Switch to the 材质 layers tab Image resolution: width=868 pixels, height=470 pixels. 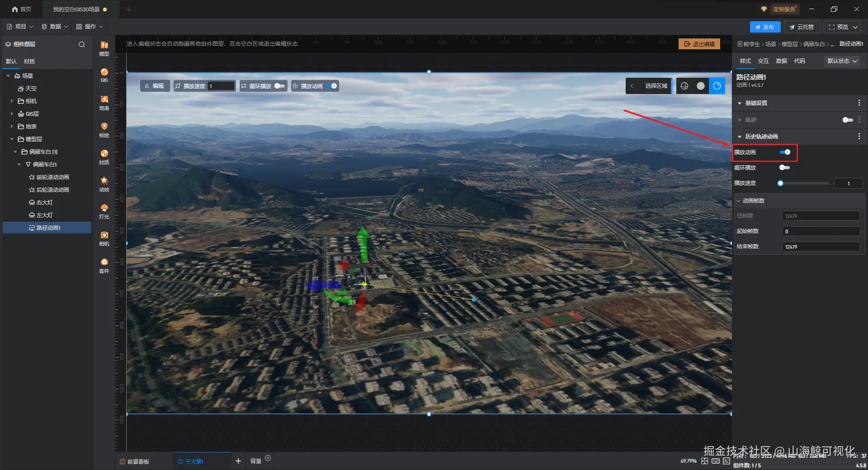[x=29, y=62]
